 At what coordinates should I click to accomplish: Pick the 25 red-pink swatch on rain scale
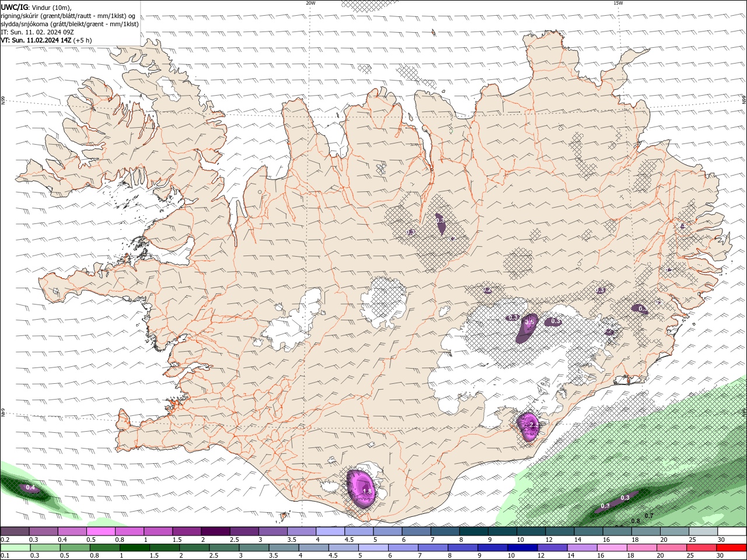[x=700, y=548]
